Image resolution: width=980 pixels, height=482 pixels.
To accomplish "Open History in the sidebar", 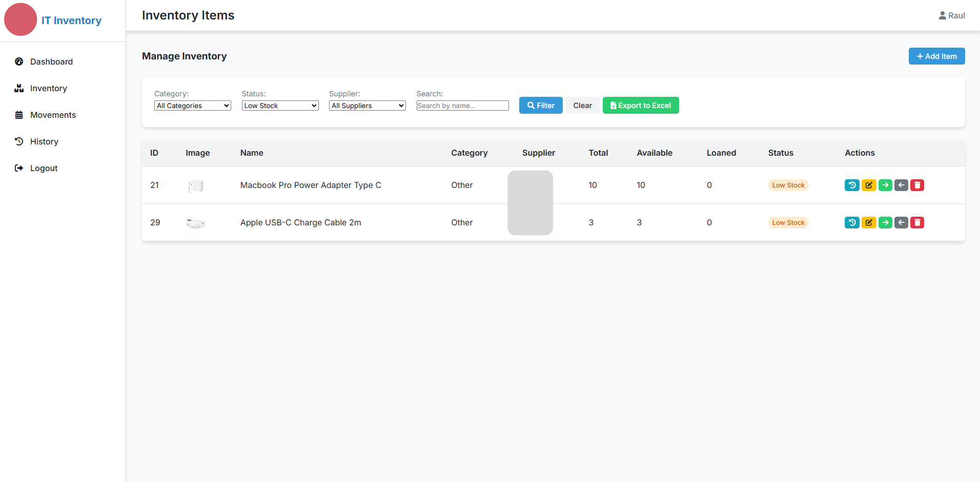I will pyautogui.click(x=44, y=141).
